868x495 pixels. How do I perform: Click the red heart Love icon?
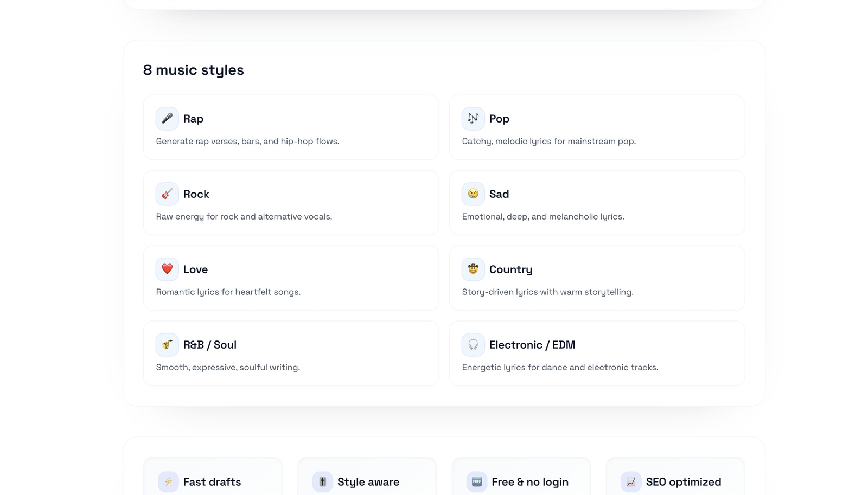pyautogui.click(x=167, y=269)
